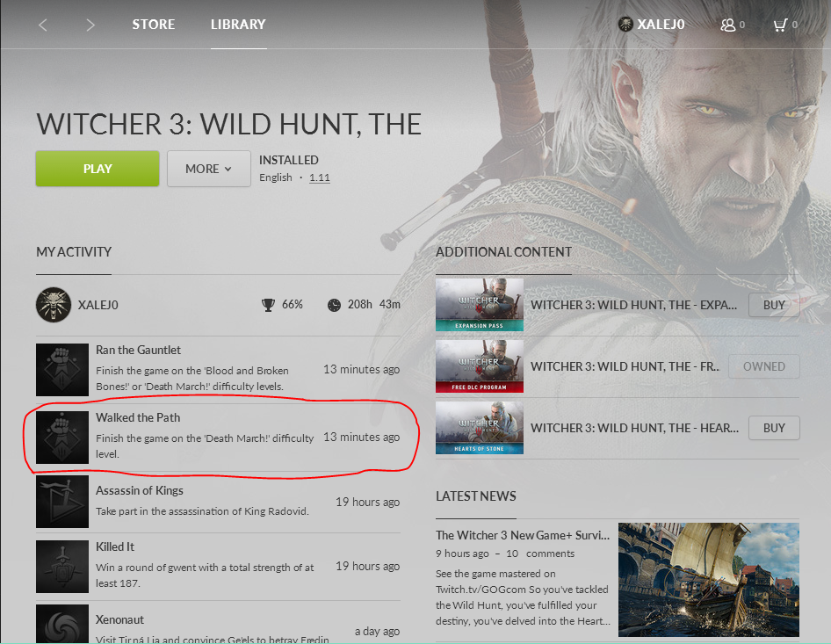
Task: Buy the Expansion Pass DLC
Action: click(x=774, y=305)
